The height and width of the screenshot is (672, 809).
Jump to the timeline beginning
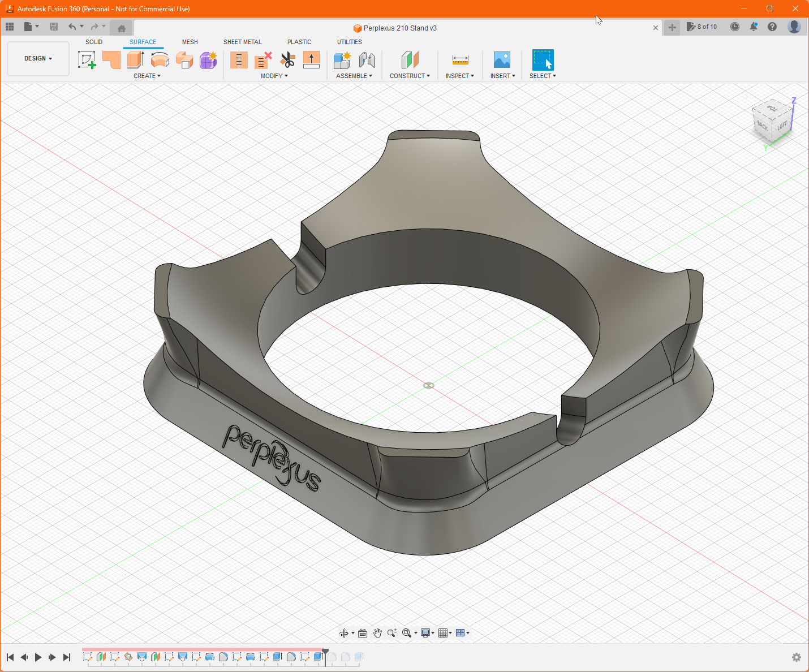point(10,657)
